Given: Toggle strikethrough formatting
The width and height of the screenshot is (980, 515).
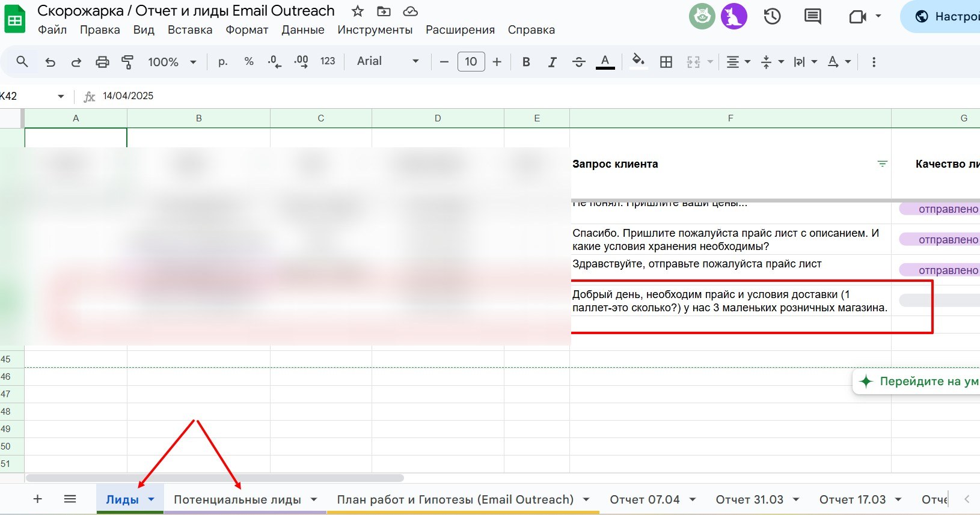Looking at the screenshot, I should (578, 62).
